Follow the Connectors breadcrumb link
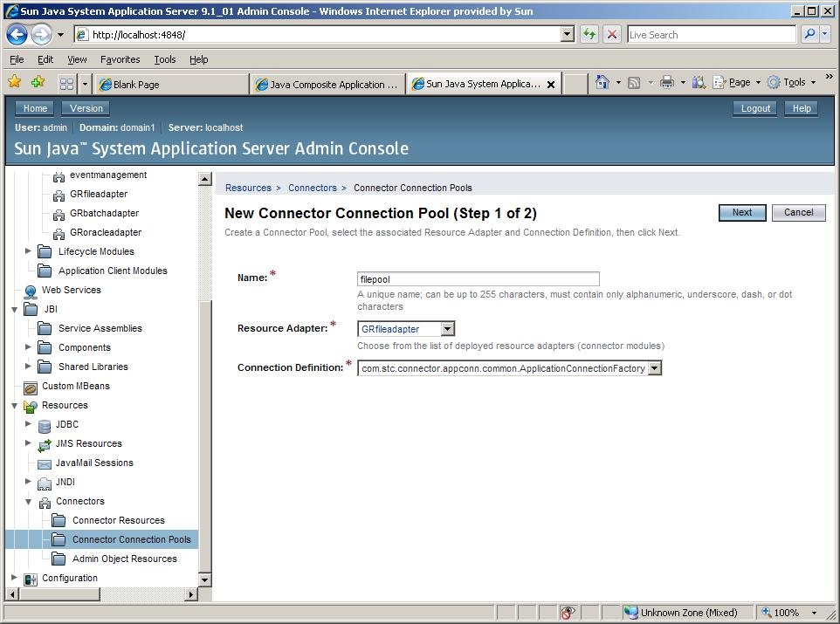This screenshot has height=624, width=840. tap(313, 188)
